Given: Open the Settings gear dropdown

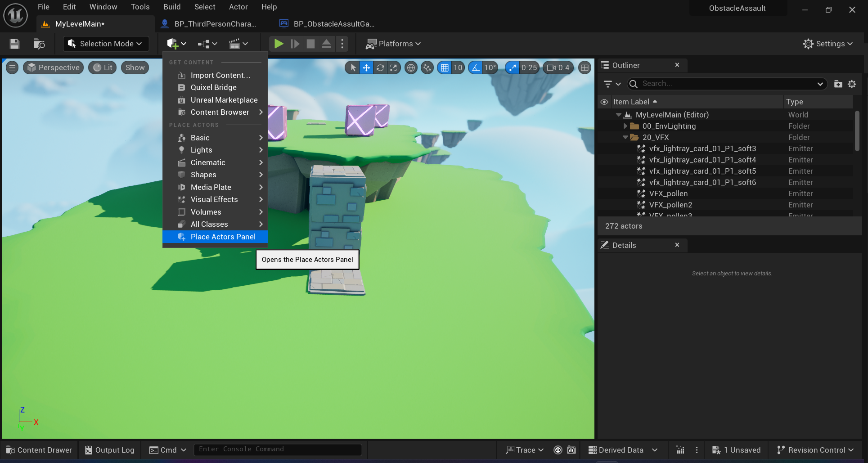Looking at the screenshot, I should pos(828,44).
